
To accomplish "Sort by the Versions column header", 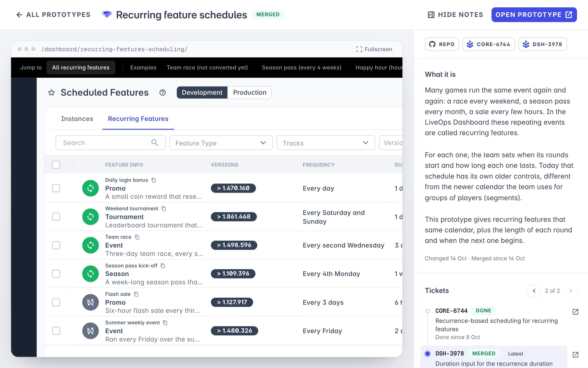I will 224,165.
